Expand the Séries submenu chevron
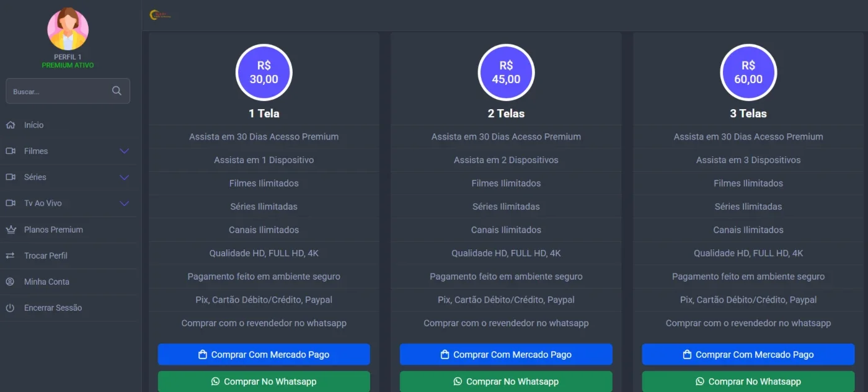 tap(124, 177)
